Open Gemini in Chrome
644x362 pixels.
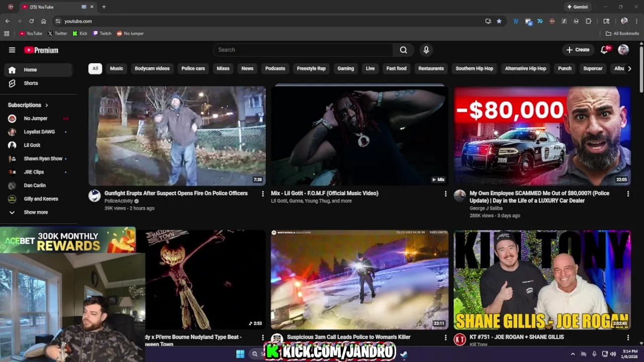577,7
